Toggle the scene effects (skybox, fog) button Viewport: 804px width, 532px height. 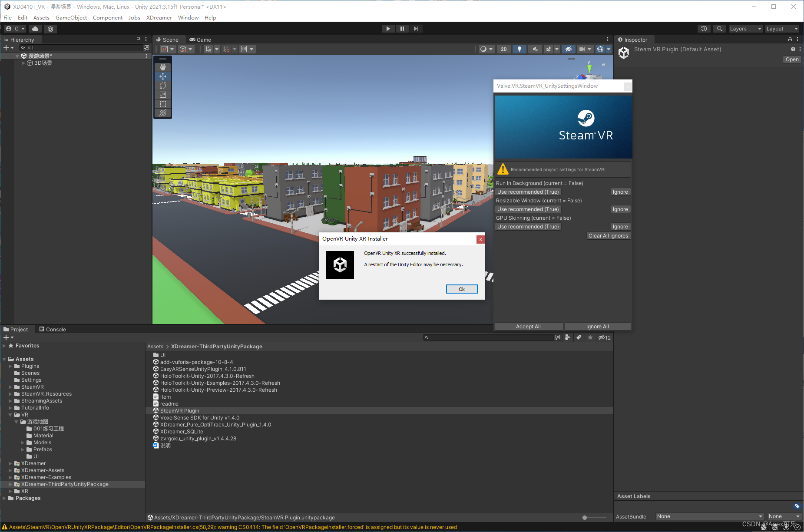[x=549, y=49]
